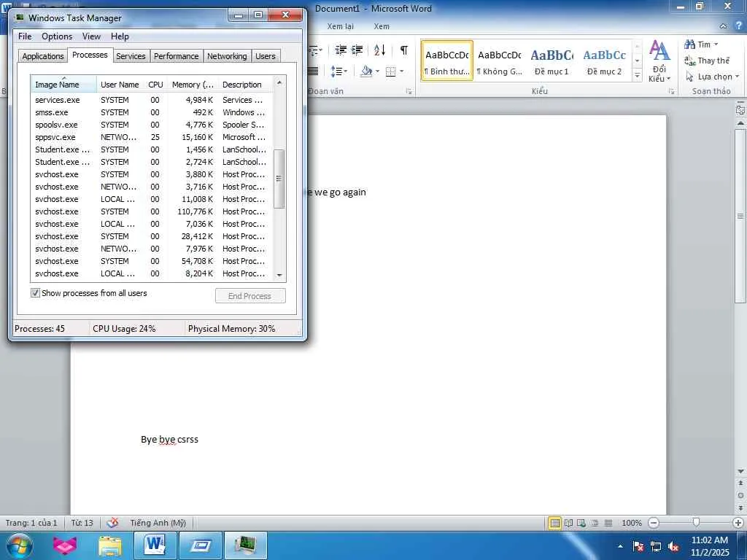Switch to Full Screen Reading view

tap(568, 523)
